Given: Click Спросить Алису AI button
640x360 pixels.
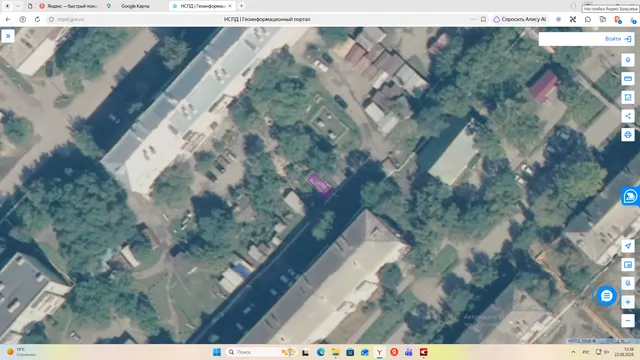Looking at the screenshot, I should [x=520, y=19].
